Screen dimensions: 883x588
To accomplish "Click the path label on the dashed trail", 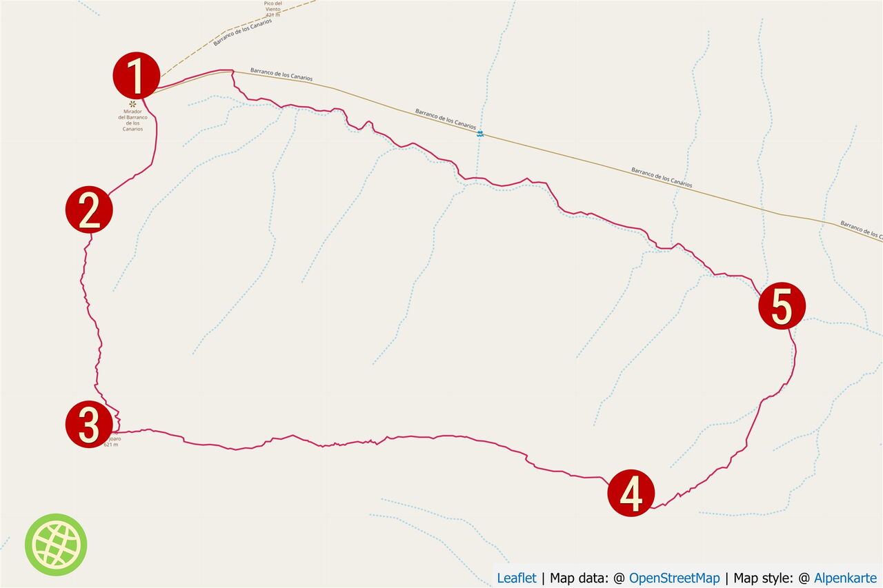I will tap(242, 32).
